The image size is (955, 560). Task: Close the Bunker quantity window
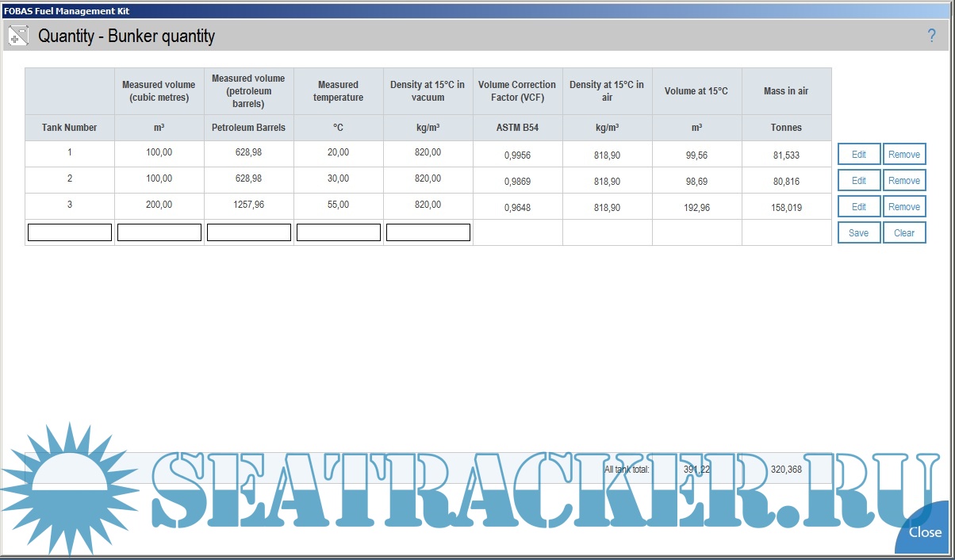pyautogui.click(x=925, y=532)
